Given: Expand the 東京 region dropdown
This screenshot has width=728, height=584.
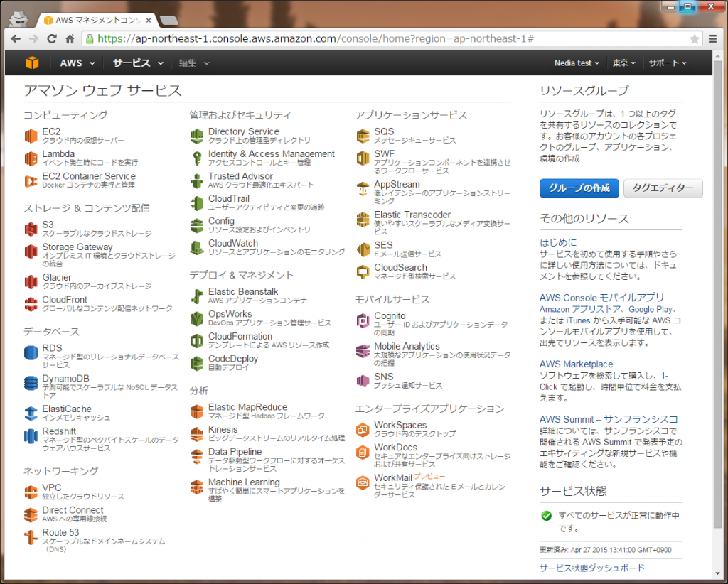Looking at the screenshot, I should [623, 63].
